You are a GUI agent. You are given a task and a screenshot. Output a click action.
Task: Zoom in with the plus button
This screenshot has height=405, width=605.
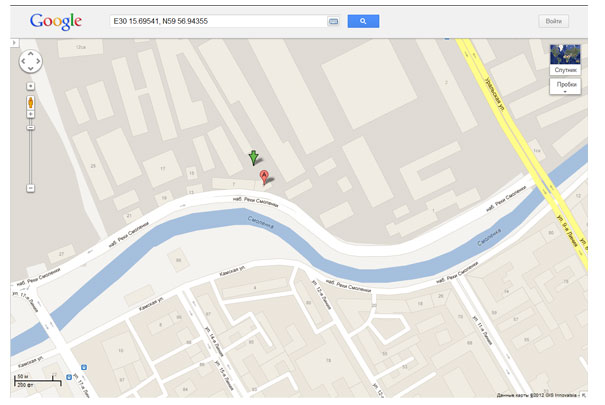pyautogui.click(x=30, y=114)
